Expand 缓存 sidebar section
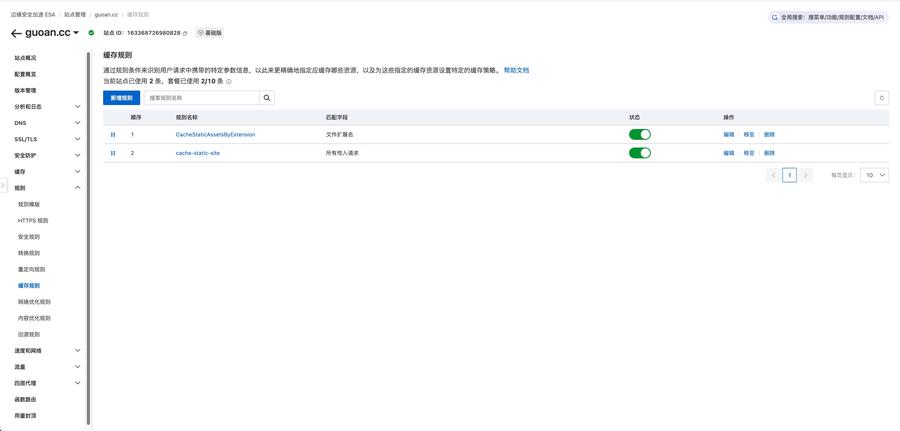This screenshot has width=900, height=431. coord(77,172)
